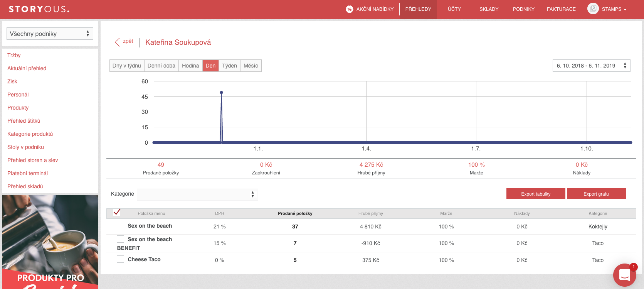Check the Cheese Taco row checkbox
Image resolution: width=644 pixels, height=289 pixels.
point(121,259)
